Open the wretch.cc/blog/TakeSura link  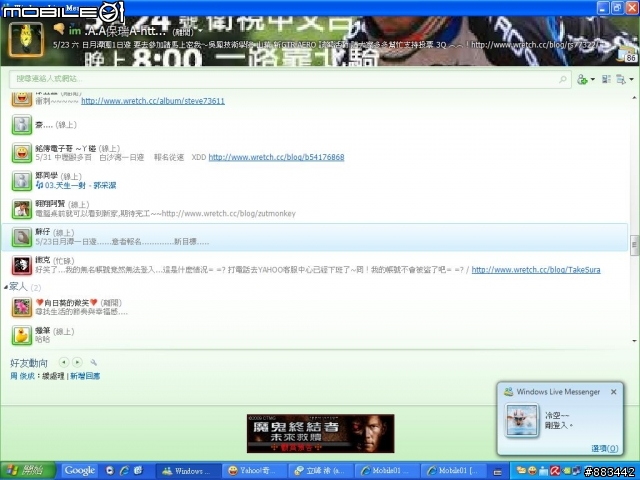536,270
